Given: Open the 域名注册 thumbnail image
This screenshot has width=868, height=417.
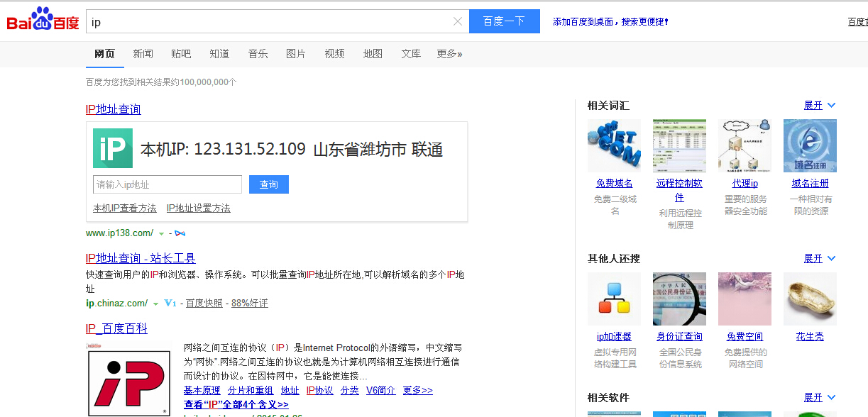Looking at the screenshot, I should (x=810, y=145).
